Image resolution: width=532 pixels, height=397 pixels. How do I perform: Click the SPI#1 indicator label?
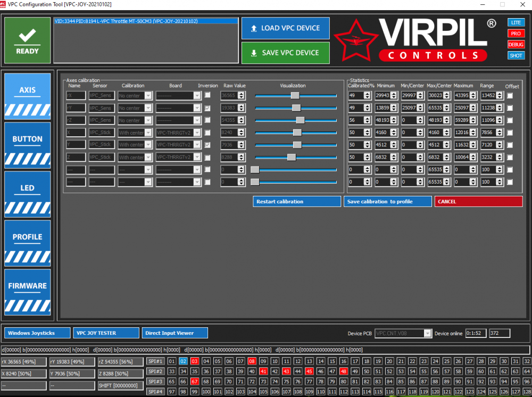click(155, 361)
